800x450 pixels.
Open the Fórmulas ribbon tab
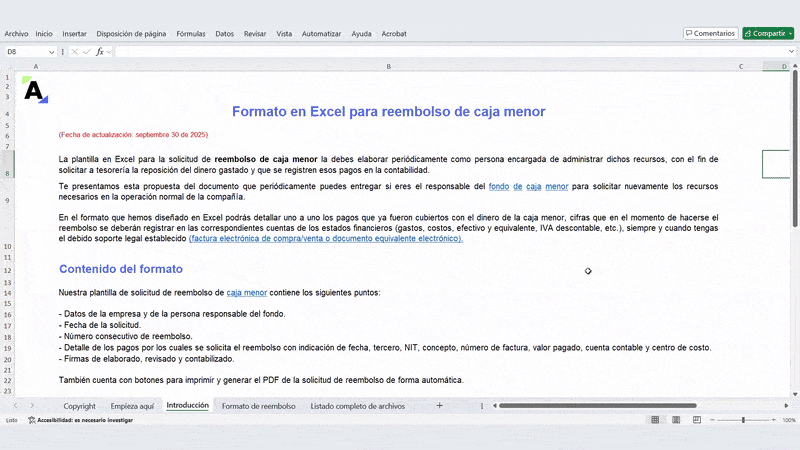click(x=190, y=33)
